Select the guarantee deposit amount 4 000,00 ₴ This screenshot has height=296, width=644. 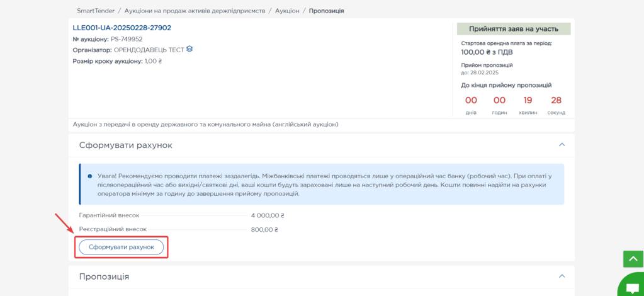click(x=268, y=215)
